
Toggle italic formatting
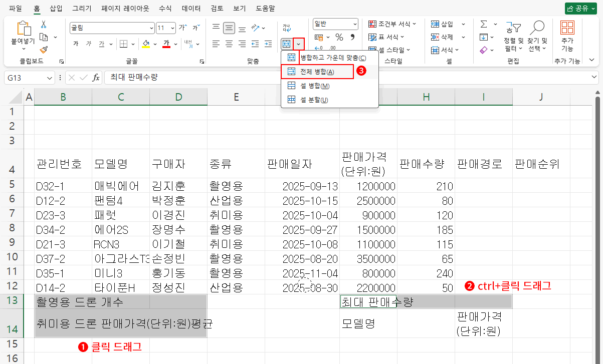coord(89,44)
